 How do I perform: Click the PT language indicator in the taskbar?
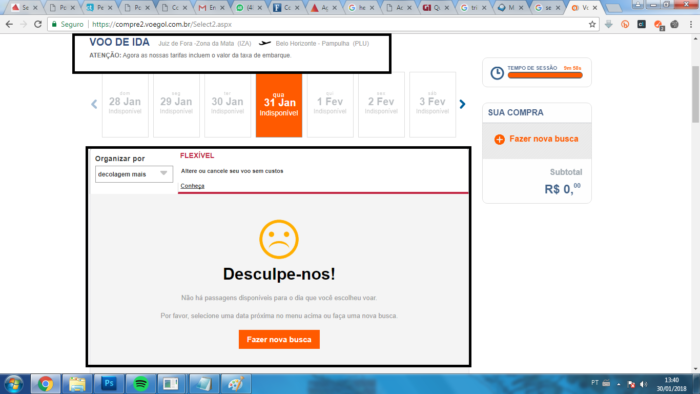[595, 383]
